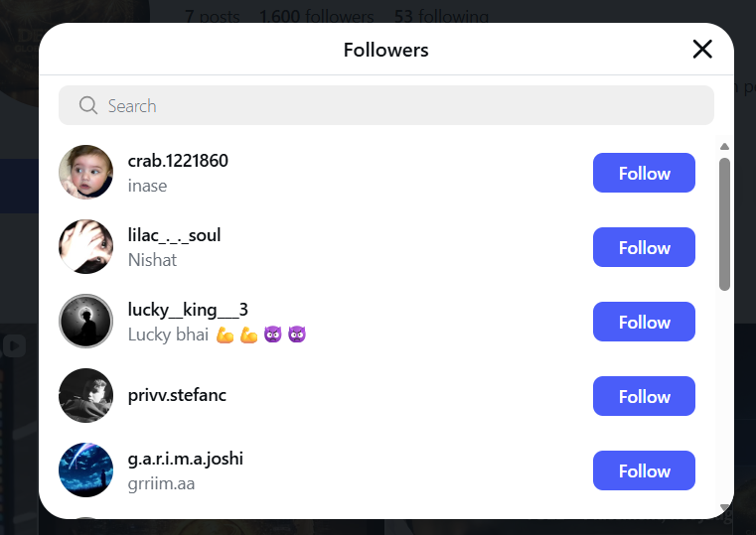Click the followers list scrollbar thumb
This screenshot has width=756, height=535.
click(x=724, y=223)
